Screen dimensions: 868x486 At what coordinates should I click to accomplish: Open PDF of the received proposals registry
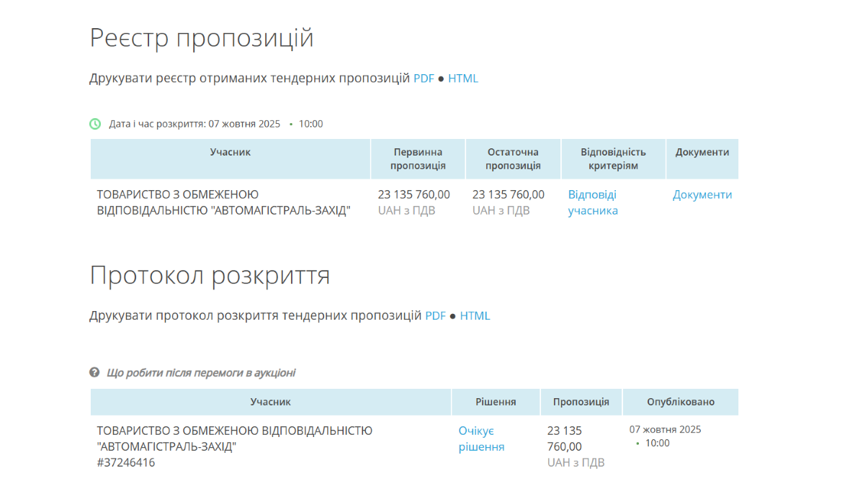tap(424, 78)
